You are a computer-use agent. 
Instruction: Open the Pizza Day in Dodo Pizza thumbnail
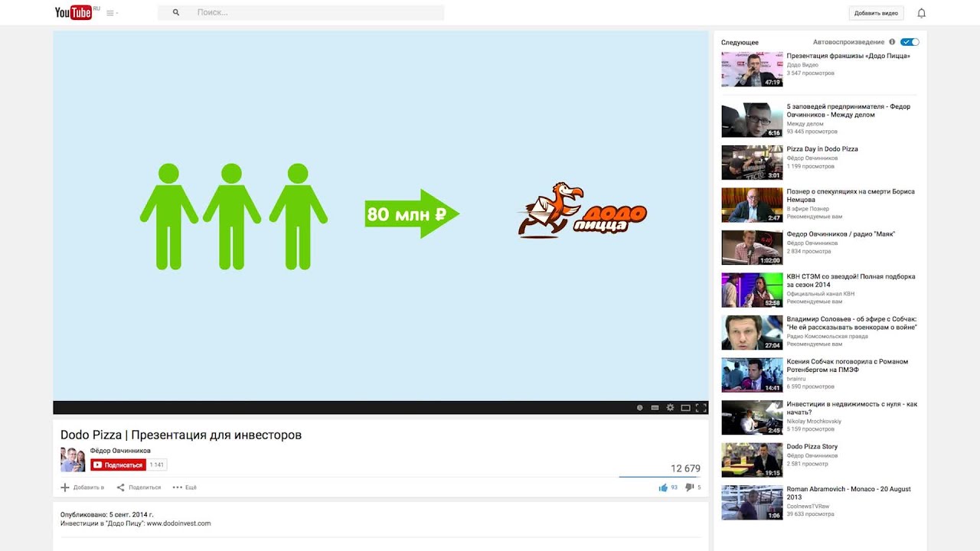point(752,163)
